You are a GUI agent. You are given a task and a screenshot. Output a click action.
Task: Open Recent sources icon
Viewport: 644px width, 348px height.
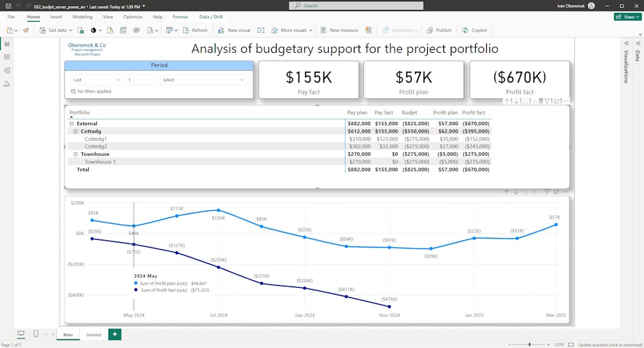[x=150, y=30]
